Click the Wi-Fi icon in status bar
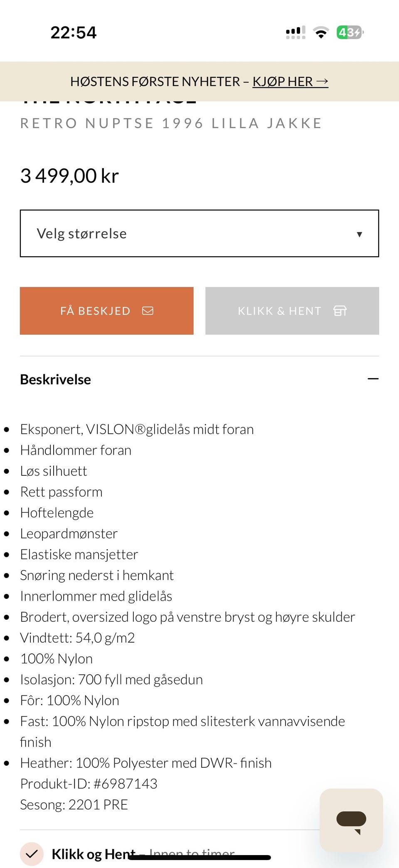 (320, 32)
